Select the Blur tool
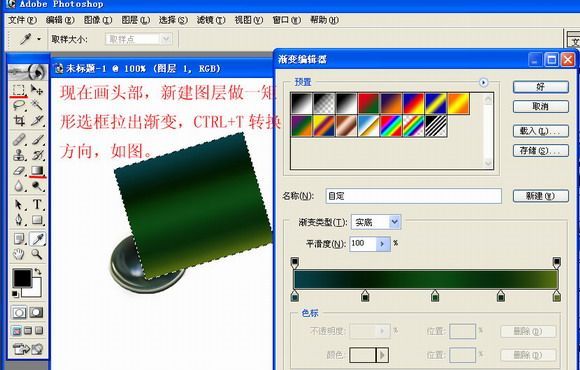The width and height of the screenshot is (580, 370). click(x=18, y=186)
